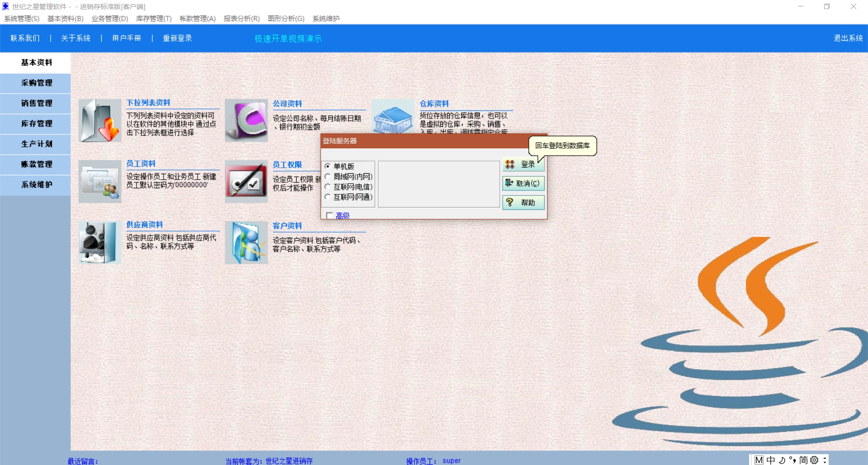Enable the 高级 checkbox
Screen dimensions: 868x465
[x=329, y=216]
